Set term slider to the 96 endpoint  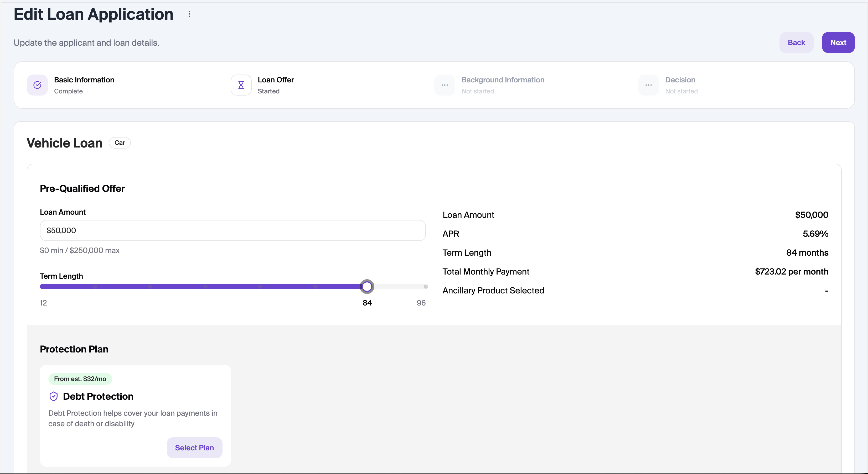coord(426,287)
